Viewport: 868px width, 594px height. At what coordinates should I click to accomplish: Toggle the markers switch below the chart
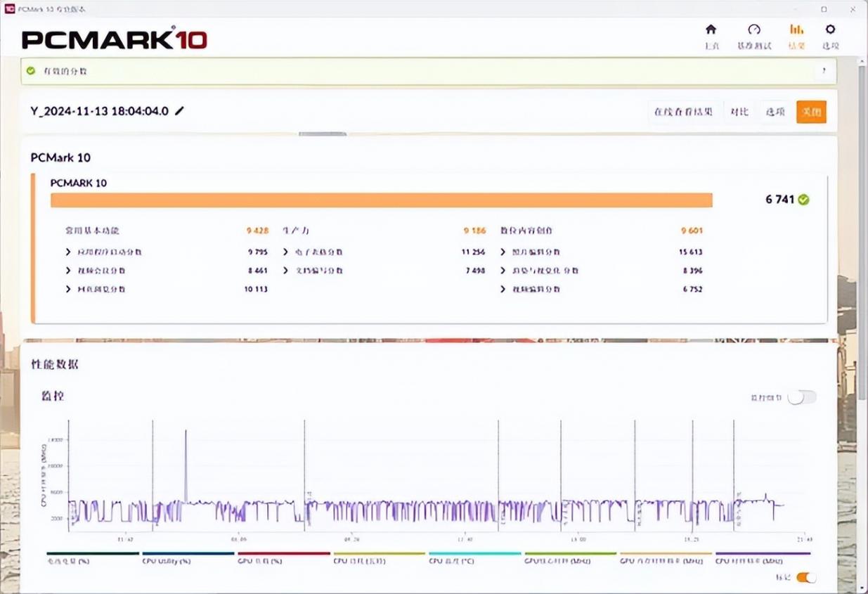click(x=806, y=577)
